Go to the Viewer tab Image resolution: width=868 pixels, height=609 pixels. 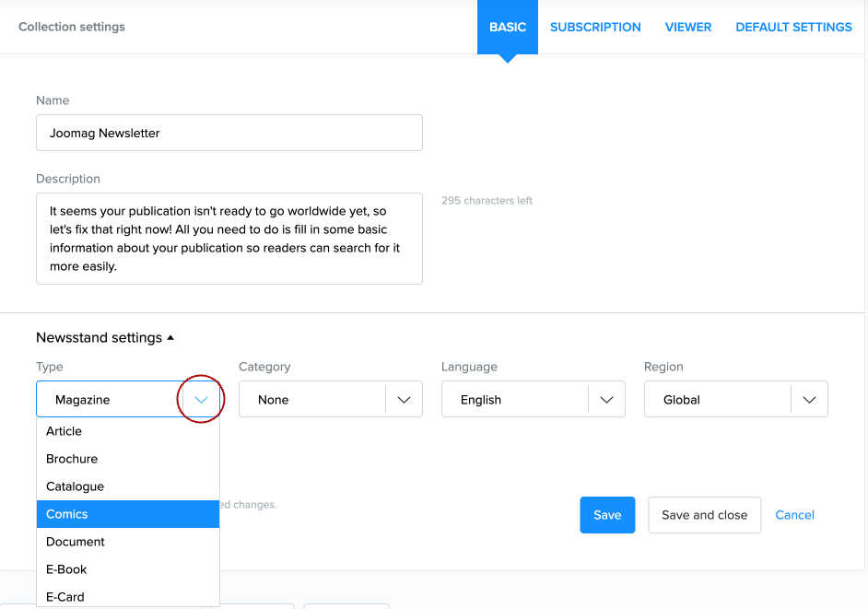click(688, 28)
